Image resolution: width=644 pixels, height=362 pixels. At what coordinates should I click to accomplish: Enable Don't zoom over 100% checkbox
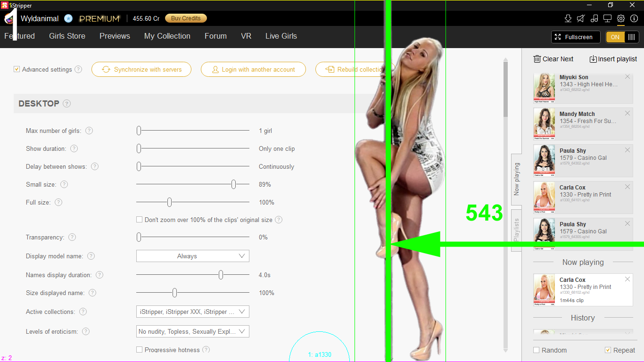[x=139, y=220]
